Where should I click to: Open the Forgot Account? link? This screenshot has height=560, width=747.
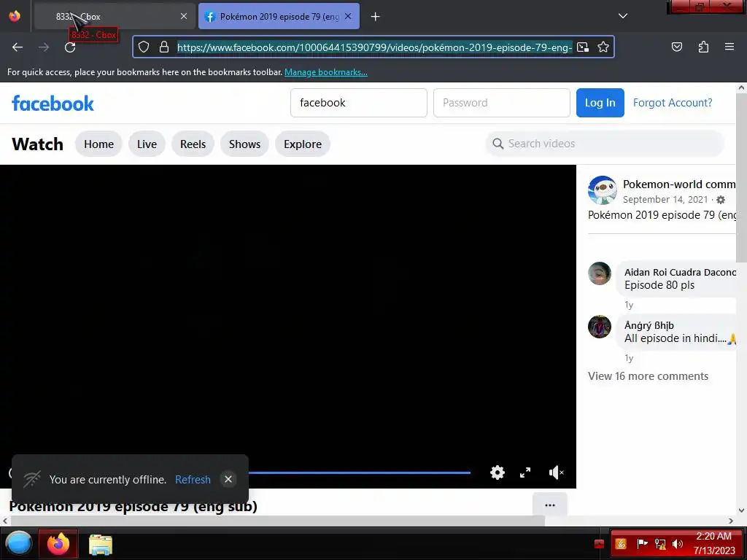click(x=673, y=103)
